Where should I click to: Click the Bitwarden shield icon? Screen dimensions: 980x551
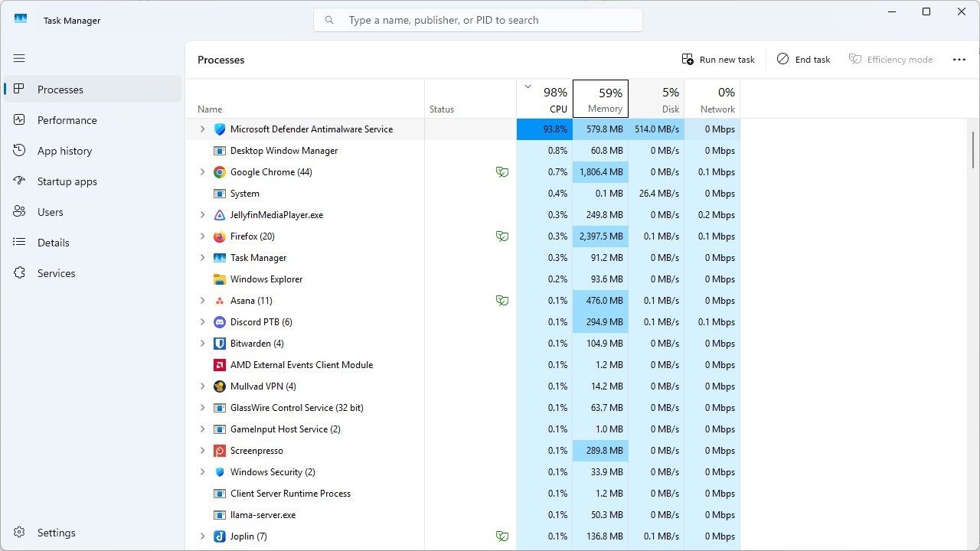tap(220, 344)
